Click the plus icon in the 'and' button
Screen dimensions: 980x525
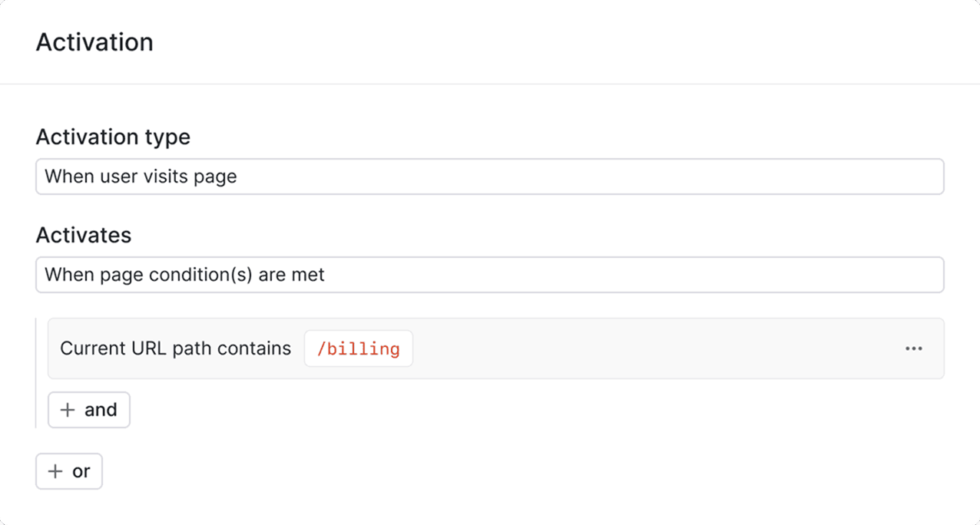(x=68, y=410)
